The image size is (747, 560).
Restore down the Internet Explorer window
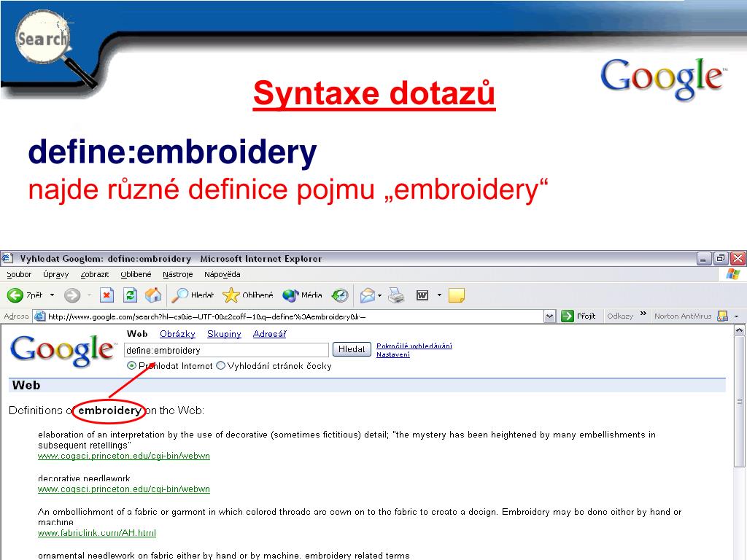click(721, 259)
